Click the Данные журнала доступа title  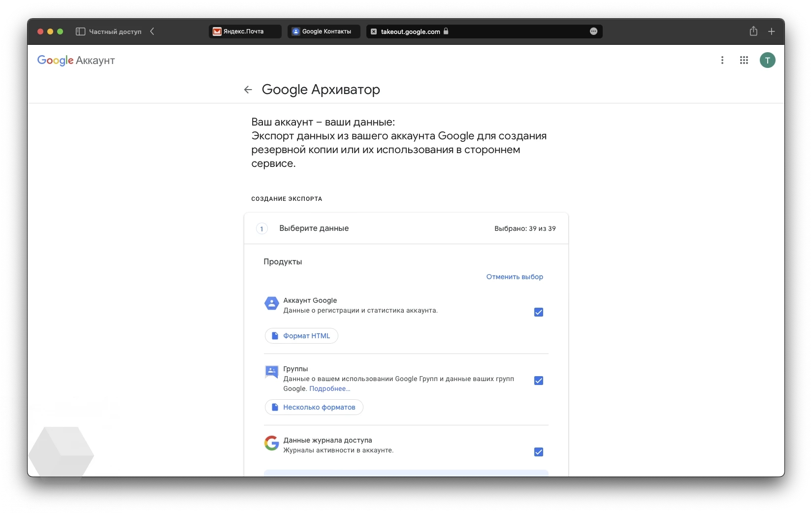[327, 440]
